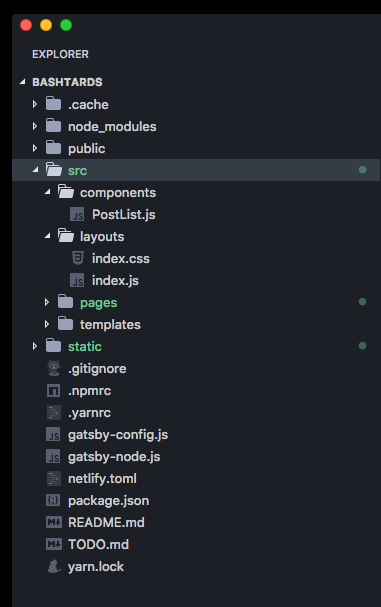Click the config file icon beside netlify.toml
Image resolution: width=381 pixels, height=607 pixels.
pos(53,478)
